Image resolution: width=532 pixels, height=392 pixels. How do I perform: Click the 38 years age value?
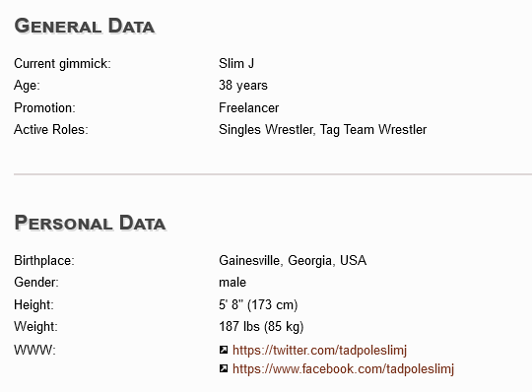coord(243,86)
